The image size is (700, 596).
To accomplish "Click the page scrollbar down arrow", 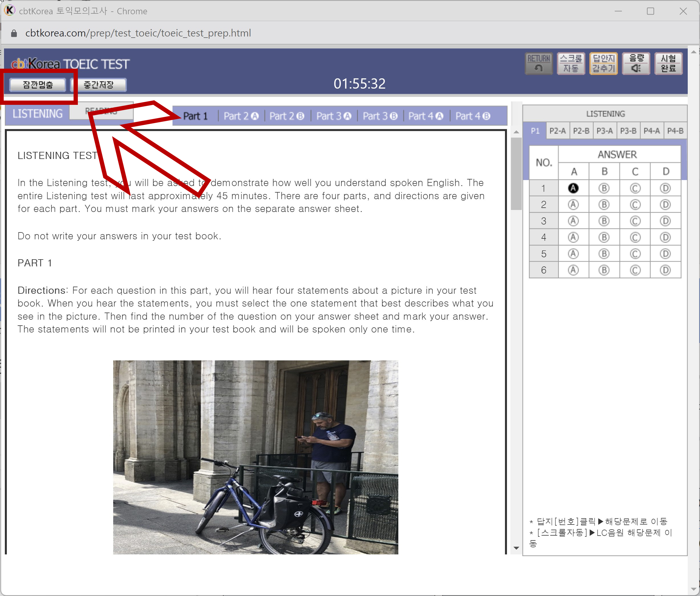I will (693, 589).
